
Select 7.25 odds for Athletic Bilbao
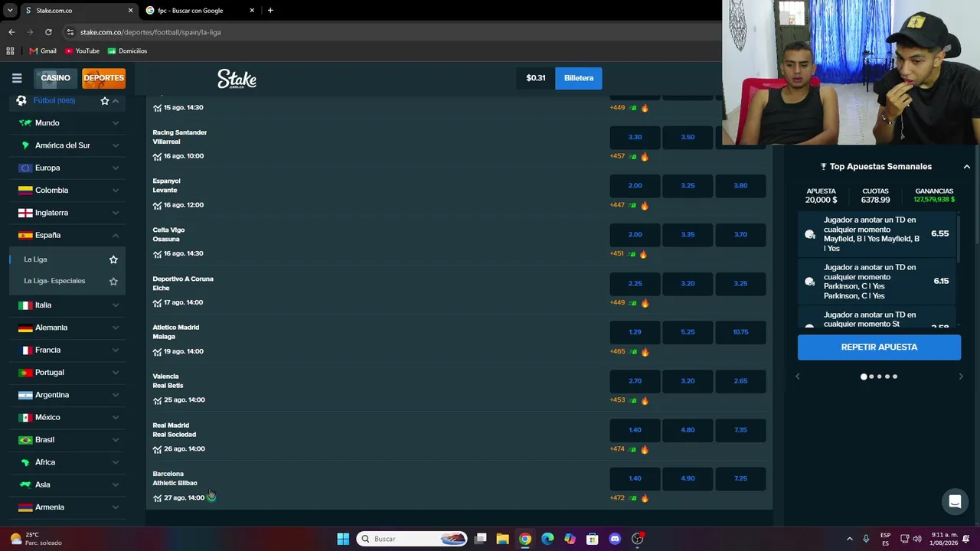tap(740, 478)
